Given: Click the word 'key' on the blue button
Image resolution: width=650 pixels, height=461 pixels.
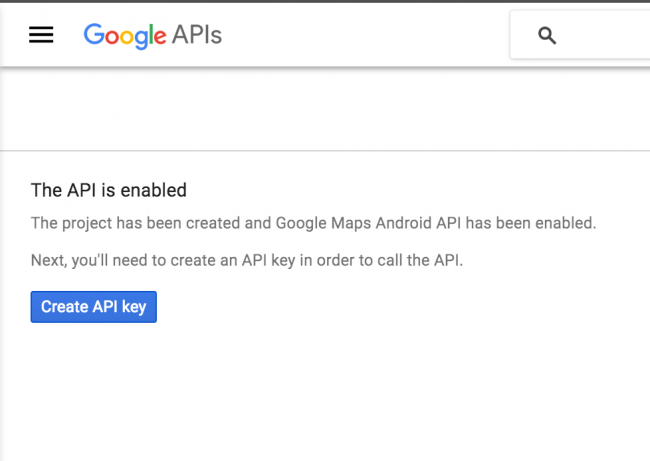Looking at the screenshot, I should pyautogui.click(x=134, y=307).
